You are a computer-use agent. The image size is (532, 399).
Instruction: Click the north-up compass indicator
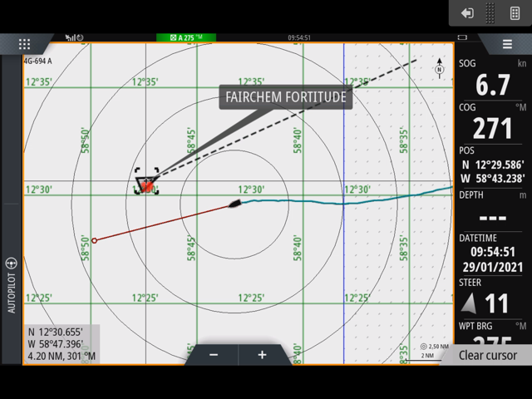click(440, 68)
